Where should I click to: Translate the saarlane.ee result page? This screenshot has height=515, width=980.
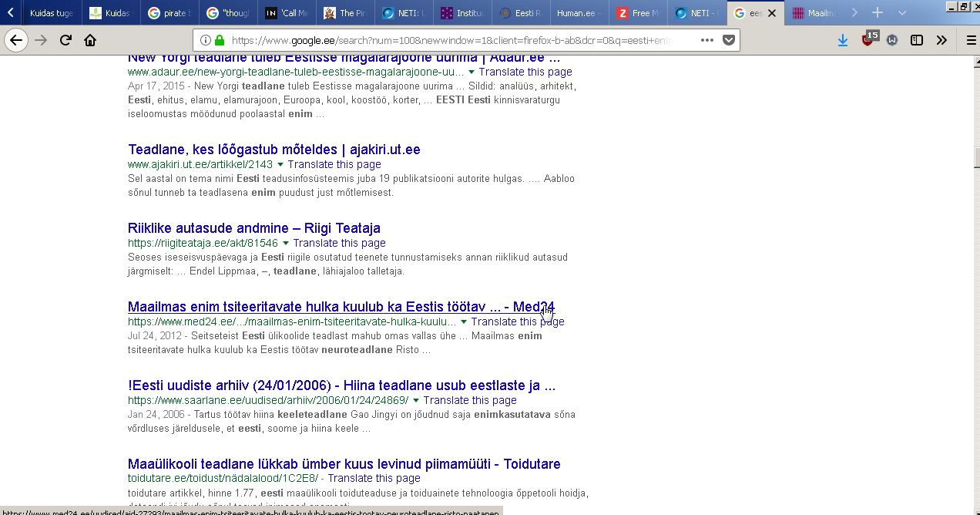[x=470, y=400]
